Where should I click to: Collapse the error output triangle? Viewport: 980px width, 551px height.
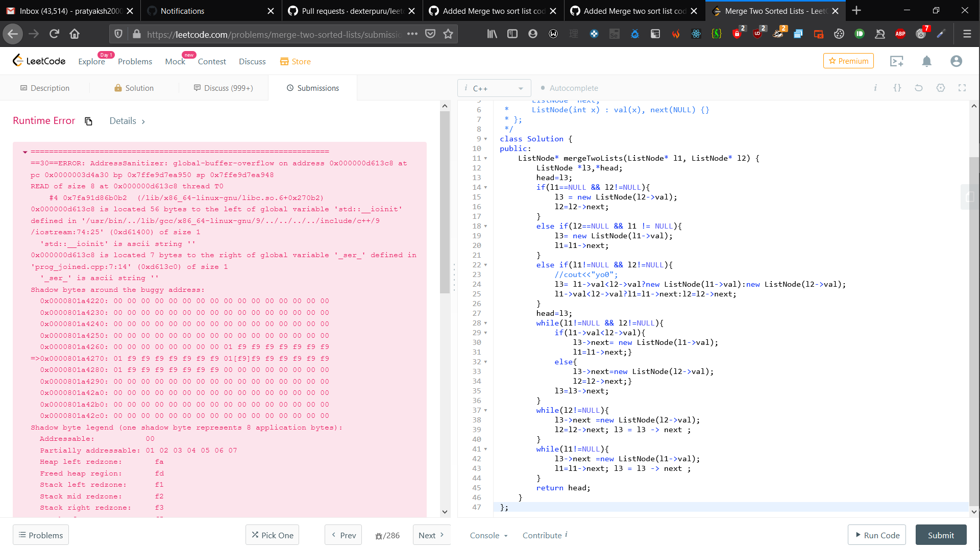(24, 152)
